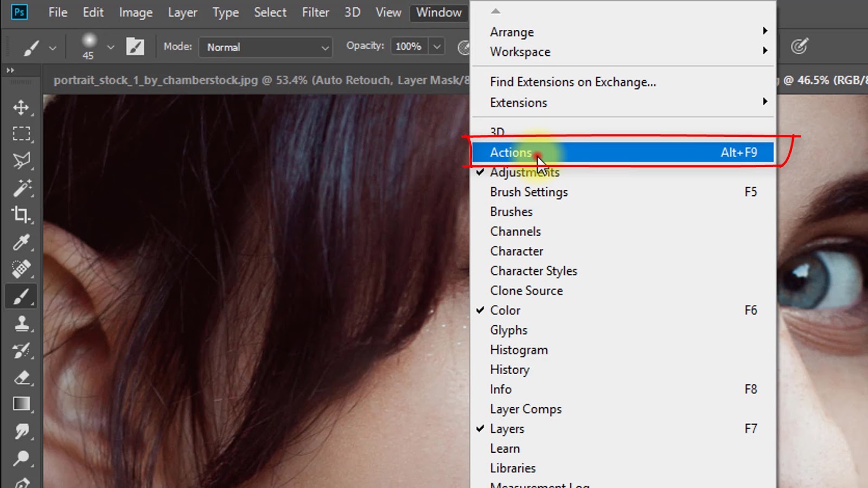Show the Layer Comps panel
This screenshot has height=488, width=868.
tap(623, 409)
